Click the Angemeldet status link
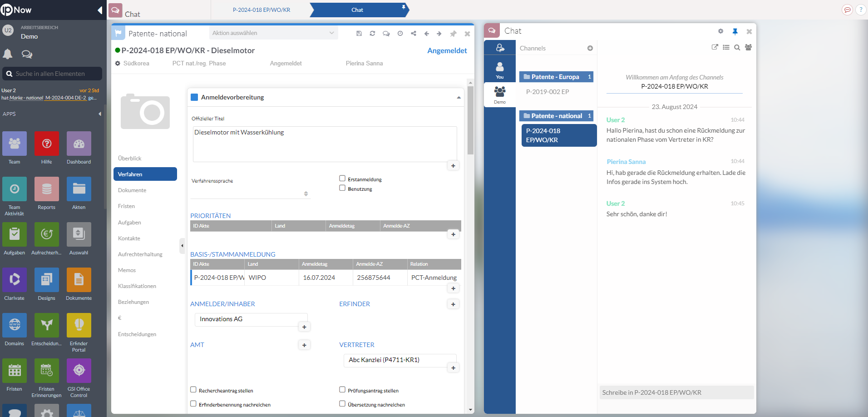The image size is (868, 417). click(x=446, y=50)
